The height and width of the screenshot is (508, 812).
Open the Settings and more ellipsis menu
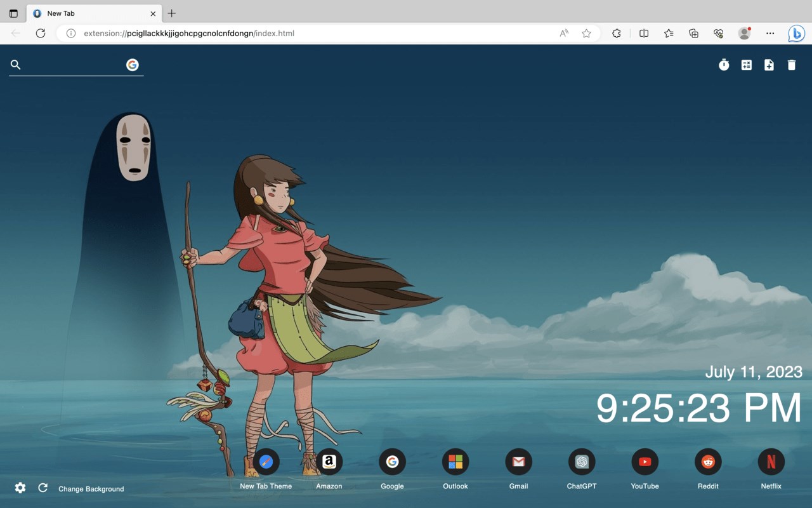(x=770, y=33)
